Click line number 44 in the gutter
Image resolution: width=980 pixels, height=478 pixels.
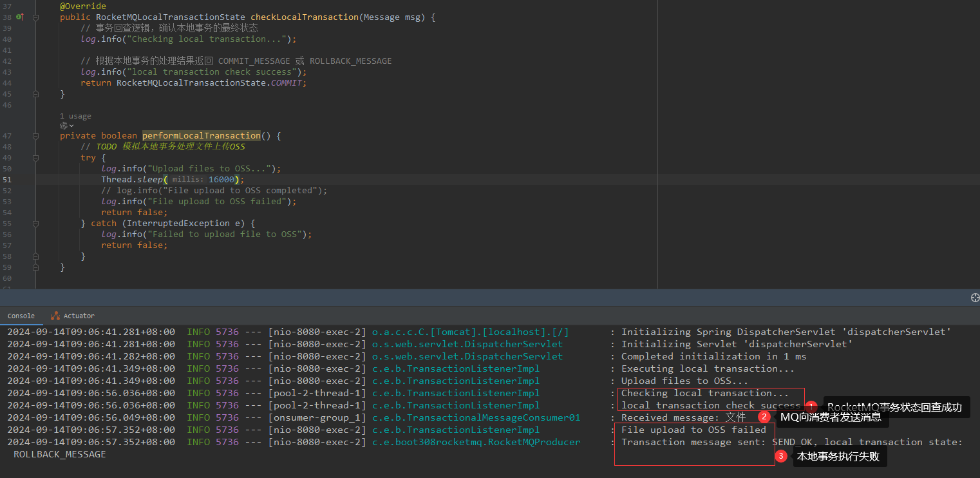(7, 83)
